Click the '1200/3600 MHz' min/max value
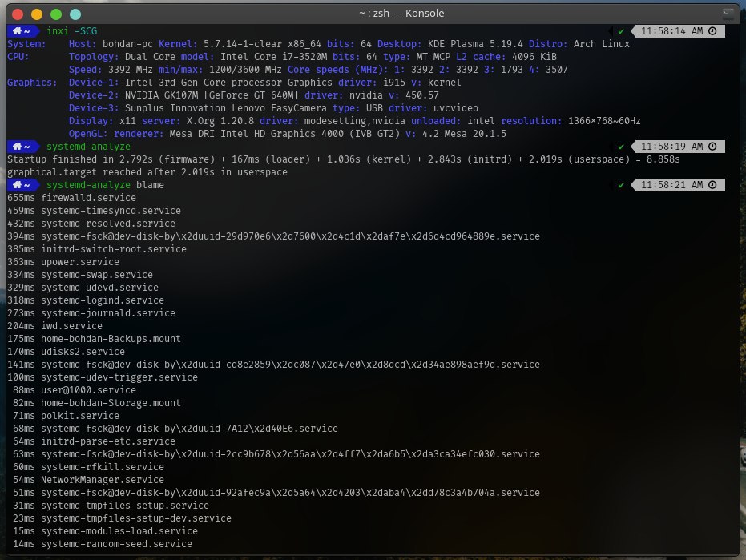 click(245, 70)
